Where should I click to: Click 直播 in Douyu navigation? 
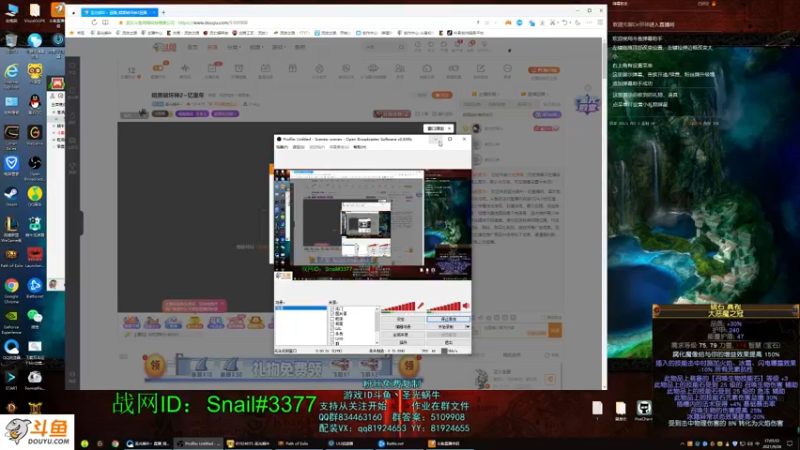pyautogui.click(x=212, y=47)
